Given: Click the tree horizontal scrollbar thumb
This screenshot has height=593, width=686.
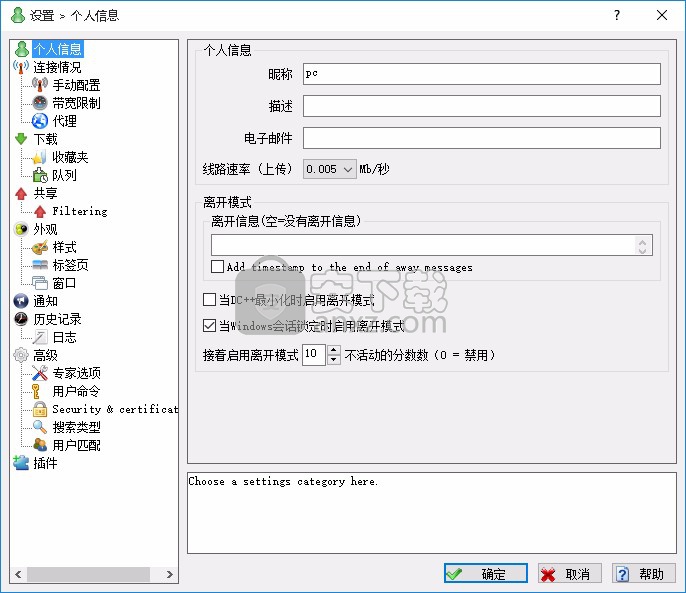Looking at the screenshot, I should pyautogui.click(x=88, y=574).
